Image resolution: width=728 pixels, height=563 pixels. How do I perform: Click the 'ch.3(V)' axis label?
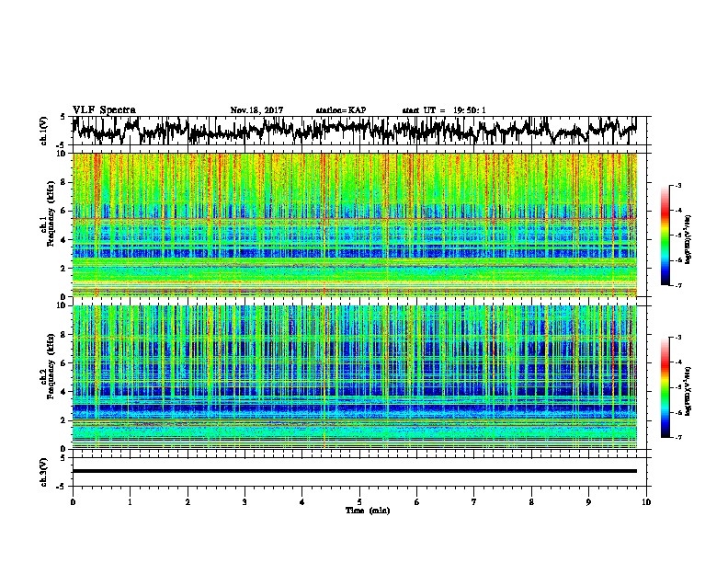(x=44, y=472)
